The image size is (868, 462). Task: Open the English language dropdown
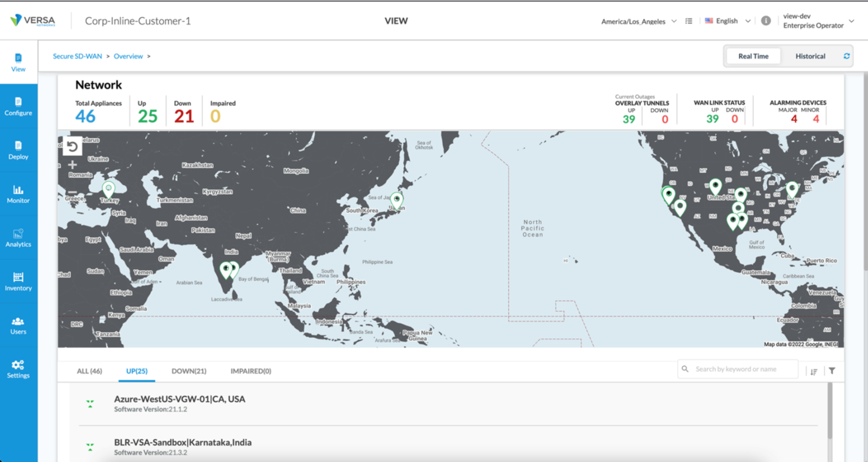(727, 21)
